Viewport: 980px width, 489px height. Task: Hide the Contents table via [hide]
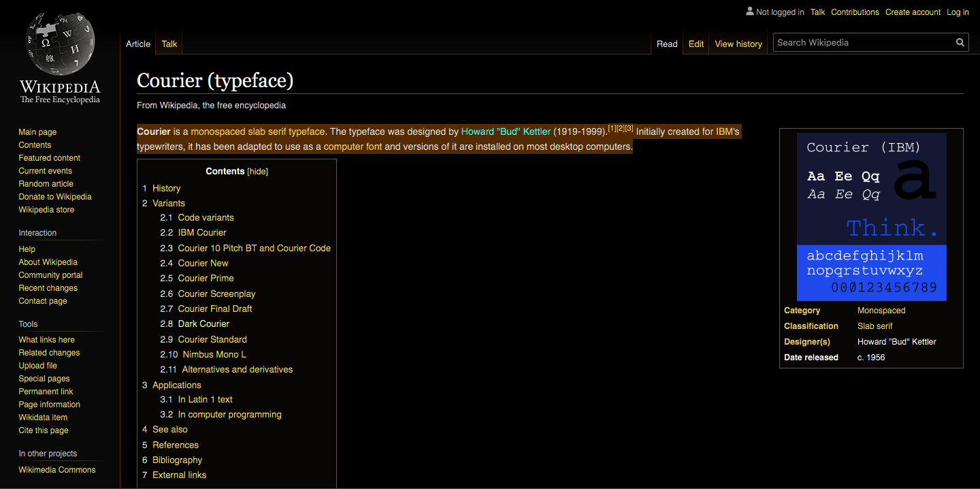click(x=257, y=172)
